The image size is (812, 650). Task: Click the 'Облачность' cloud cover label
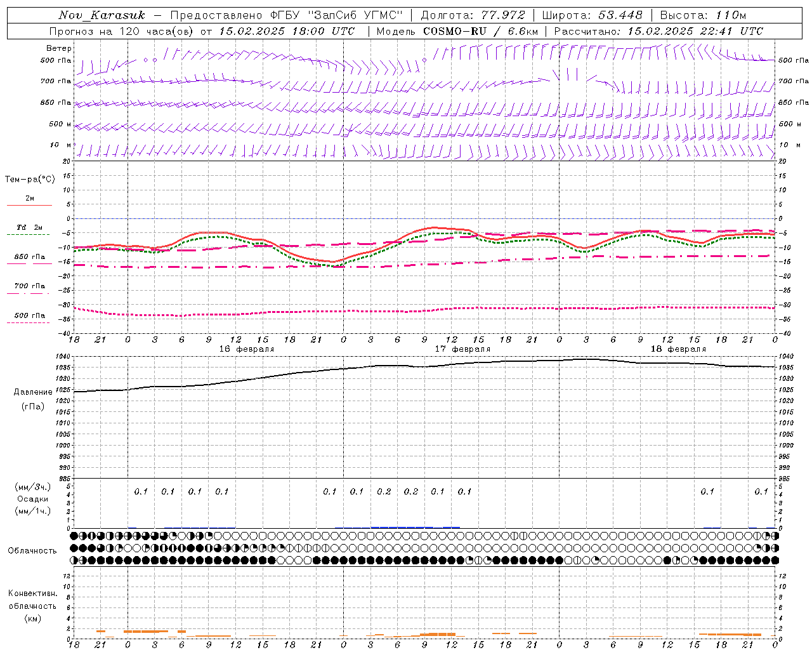(x=32, y=550)
